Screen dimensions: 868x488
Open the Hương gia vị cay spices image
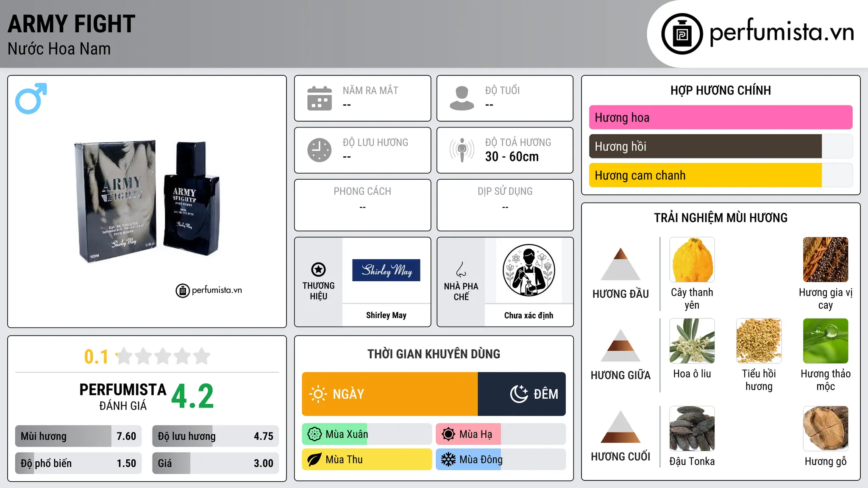coord(826,260)
